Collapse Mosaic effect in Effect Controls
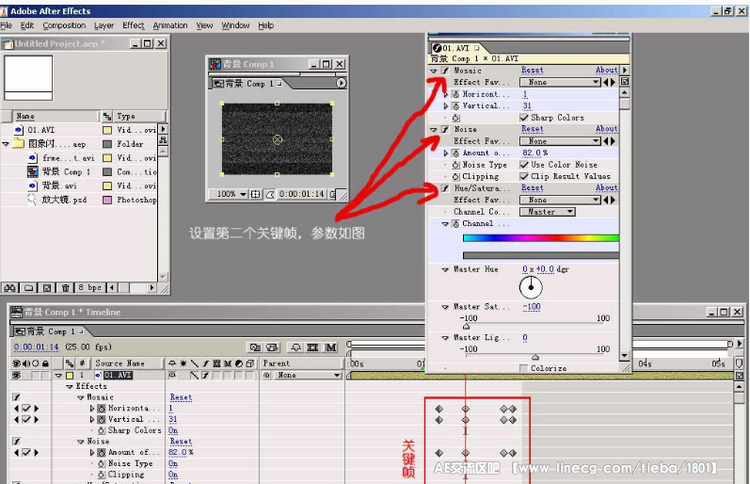Screen dimensions: 750x484 [x=433, y=71]
